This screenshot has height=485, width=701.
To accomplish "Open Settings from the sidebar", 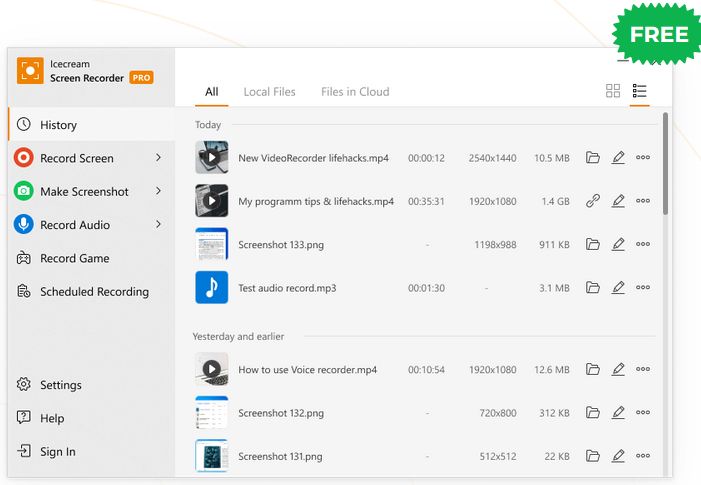I will (x=60, y=385).
